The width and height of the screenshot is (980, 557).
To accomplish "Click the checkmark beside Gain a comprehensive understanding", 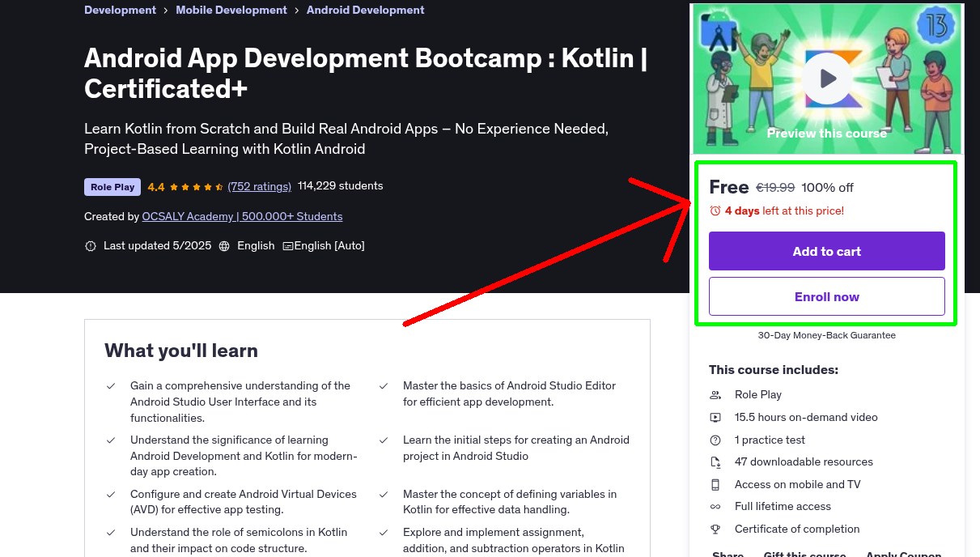I will (111, 386).
